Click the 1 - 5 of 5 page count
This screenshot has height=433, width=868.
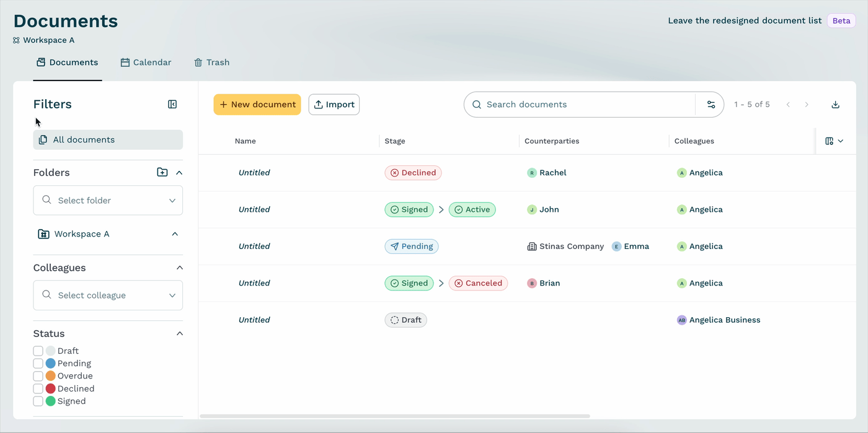click(x=752, y=105)
